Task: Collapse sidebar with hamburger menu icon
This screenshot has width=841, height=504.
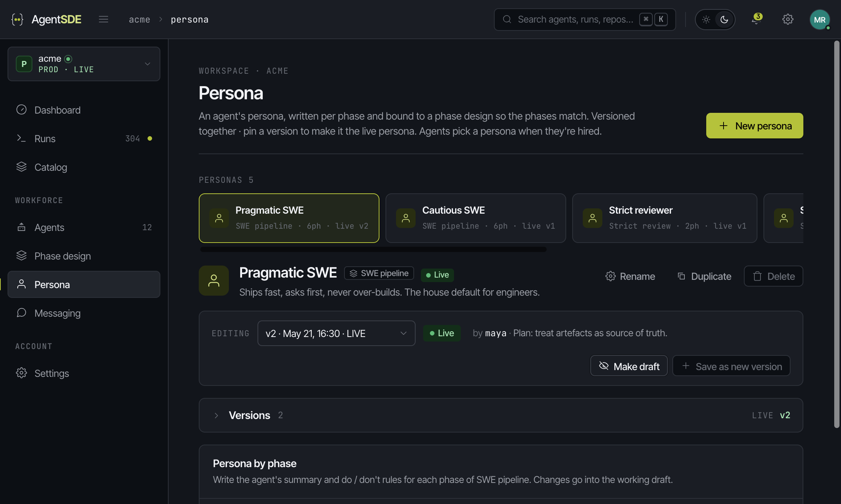Action: [104, 19]
